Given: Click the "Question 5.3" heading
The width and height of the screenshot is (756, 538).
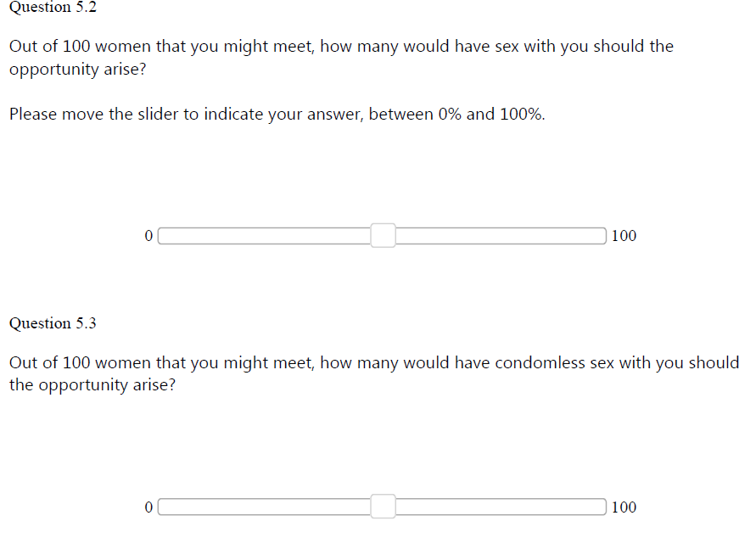Looking at the screenshot, I should point(53,323).
